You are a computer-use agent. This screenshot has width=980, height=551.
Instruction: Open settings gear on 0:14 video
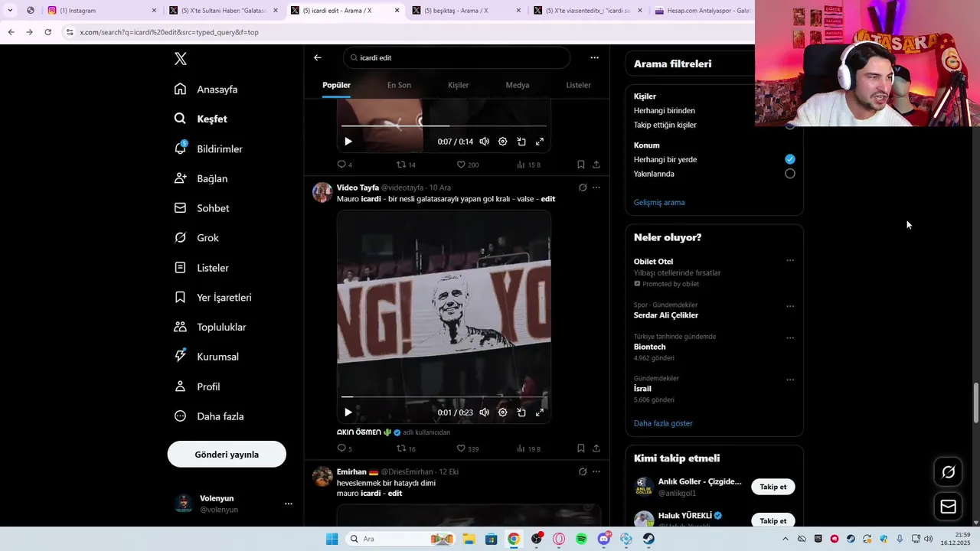coord(503,142)
